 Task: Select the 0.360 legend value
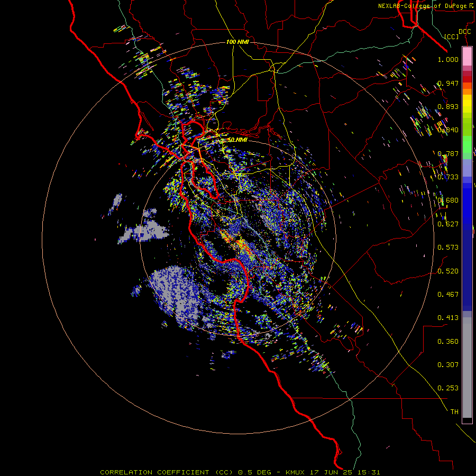(448, 342)
